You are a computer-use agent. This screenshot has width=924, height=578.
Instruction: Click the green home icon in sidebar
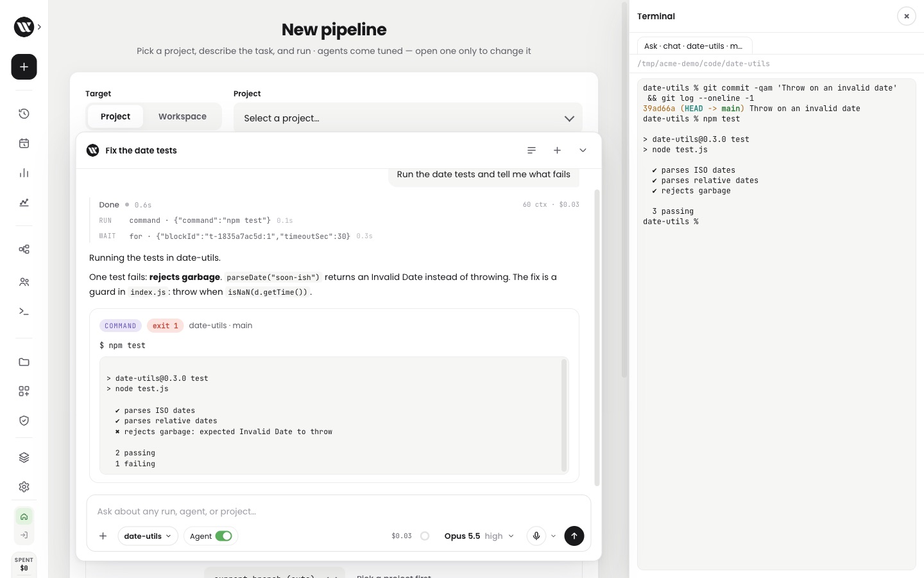tap(24, 516)
